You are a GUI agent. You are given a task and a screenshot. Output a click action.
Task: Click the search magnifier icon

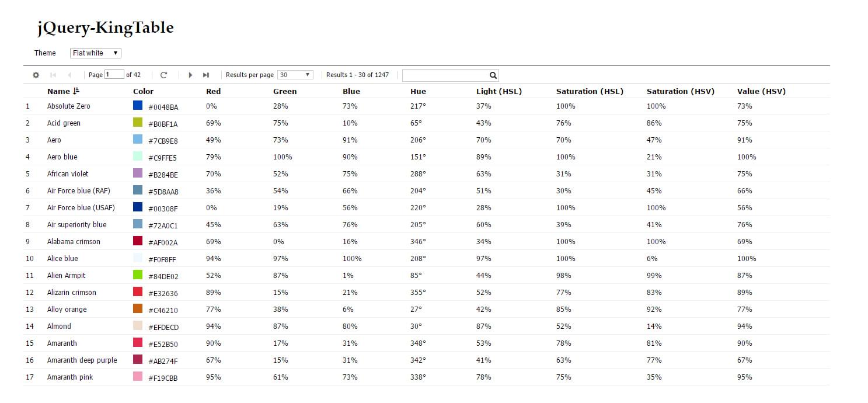[x=493, y=75]
